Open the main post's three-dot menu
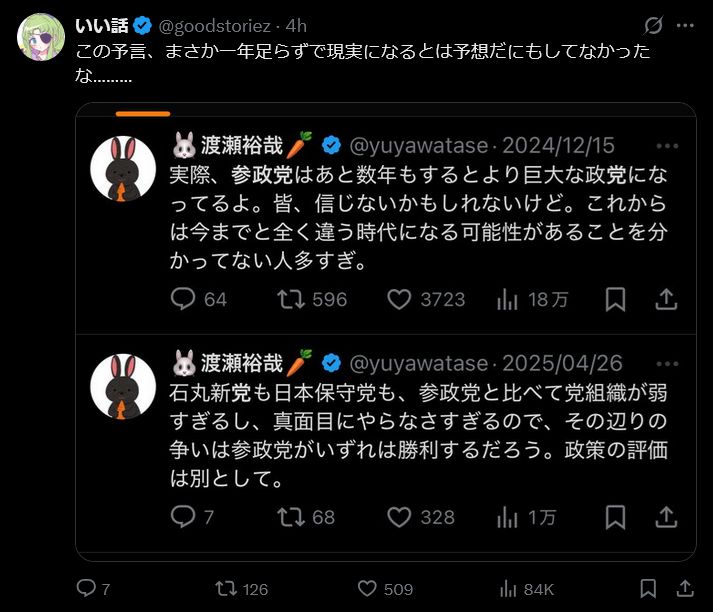Image resolution: width=713 pixels, height=612 pixels. pos(685,25)
